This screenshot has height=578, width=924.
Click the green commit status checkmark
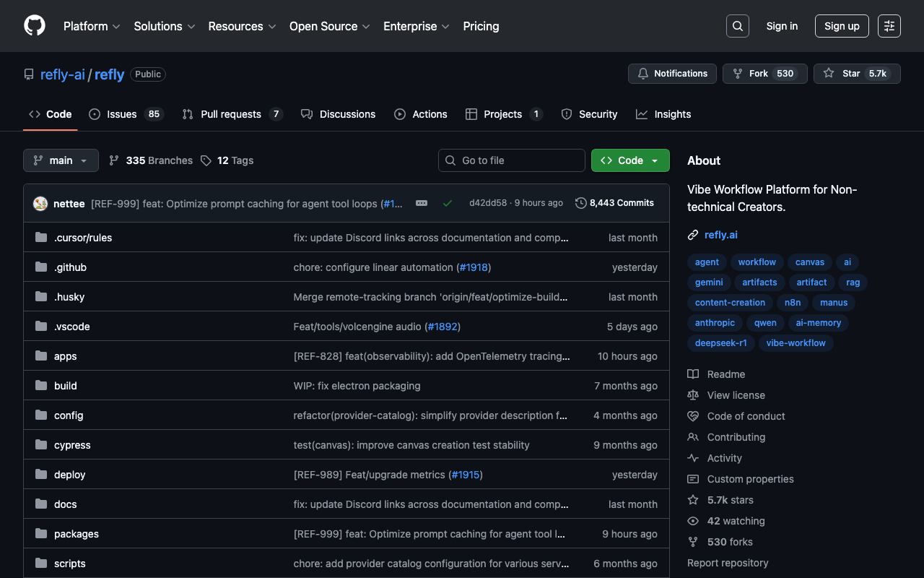pyautogui.click(x=448, y=203)
